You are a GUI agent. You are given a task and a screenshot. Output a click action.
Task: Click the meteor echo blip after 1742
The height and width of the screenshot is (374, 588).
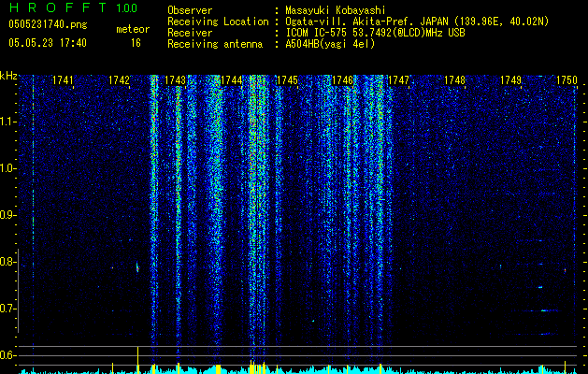pos(137,267)
